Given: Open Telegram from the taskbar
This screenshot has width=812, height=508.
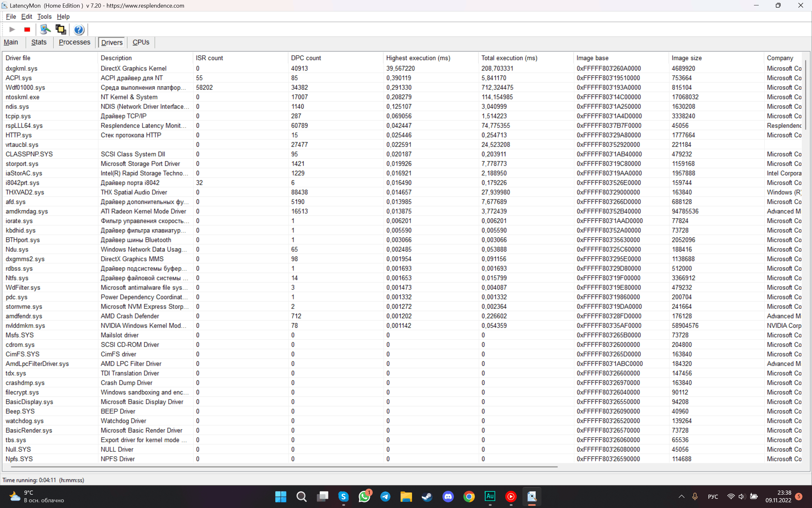Looking at the screenshot, I should [385, 497].
